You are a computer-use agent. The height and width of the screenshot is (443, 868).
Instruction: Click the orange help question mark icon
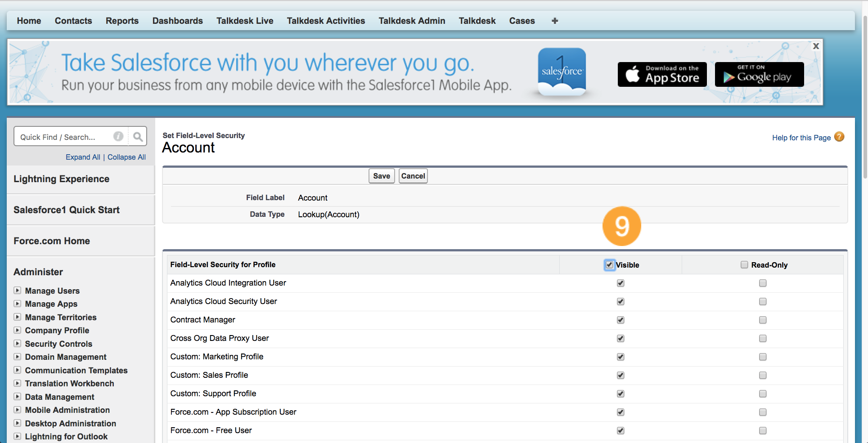839,137
